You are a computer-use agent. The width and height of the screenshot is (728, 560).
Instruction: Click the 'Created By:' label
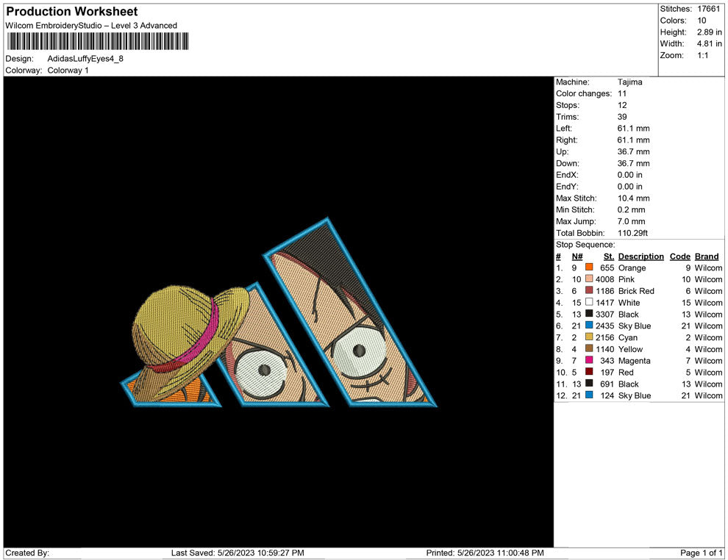(27, 553)
